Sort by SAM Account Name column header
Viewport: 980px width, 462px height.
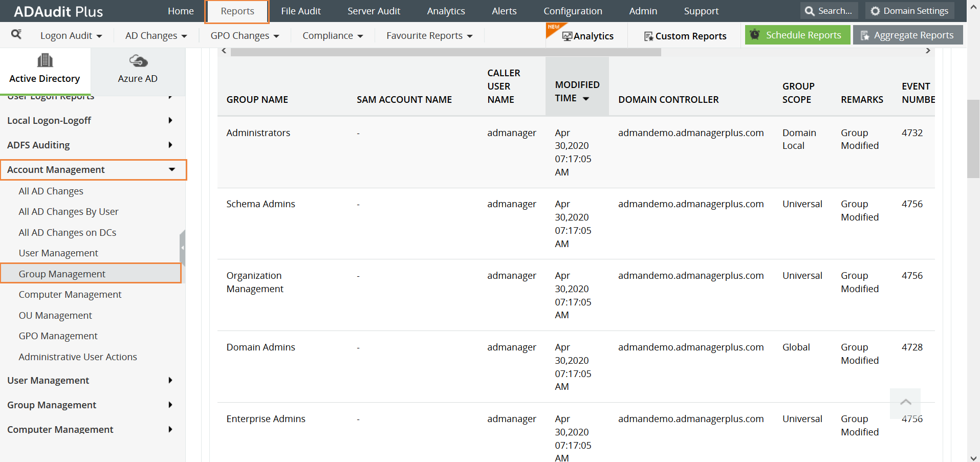point(404,99)
